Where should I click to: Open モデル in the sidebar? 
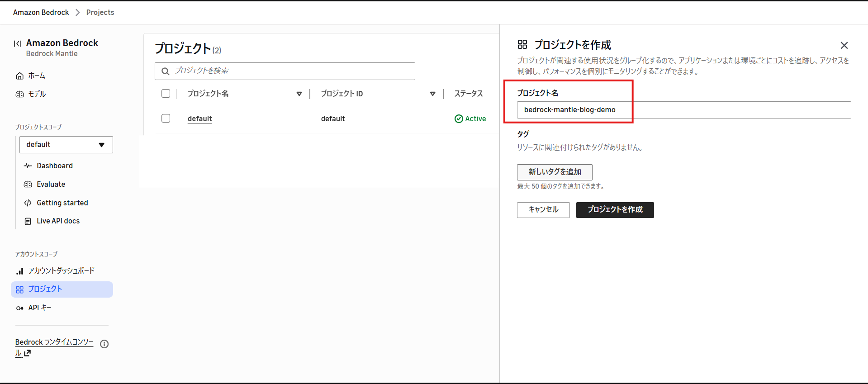[37, 94]
